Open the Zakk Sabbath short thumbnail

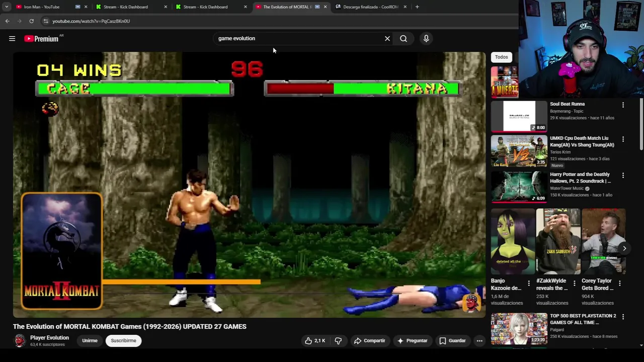(557, 241)
